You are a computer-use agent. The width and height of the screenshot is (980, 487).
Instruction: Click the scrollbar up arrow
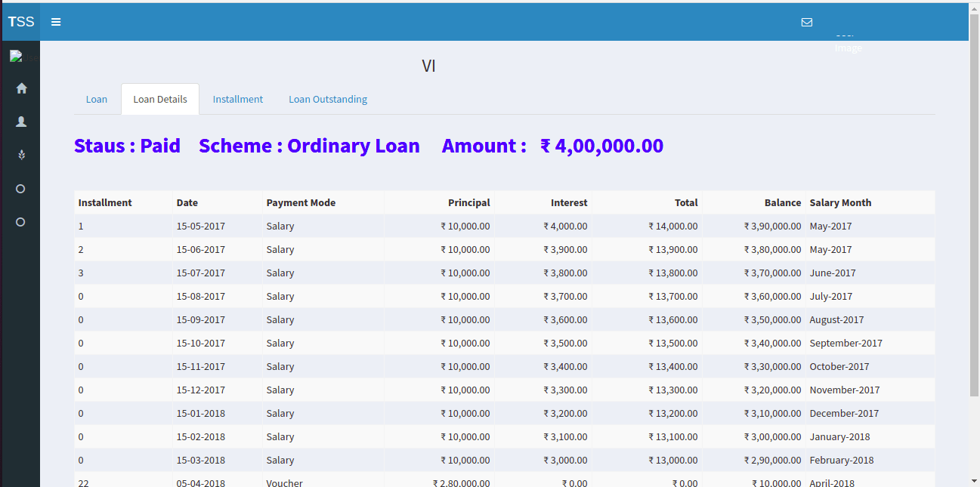click(x=974, y=8)
